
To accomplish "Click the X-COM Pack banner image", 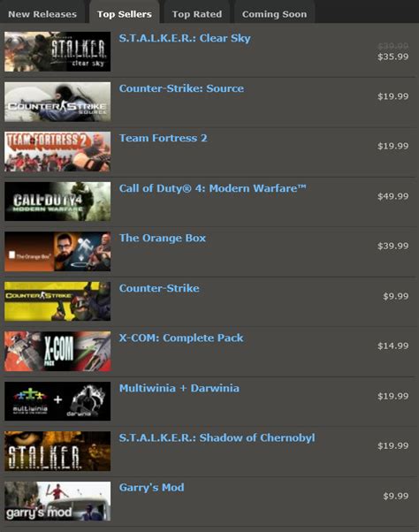I will 57,351.
